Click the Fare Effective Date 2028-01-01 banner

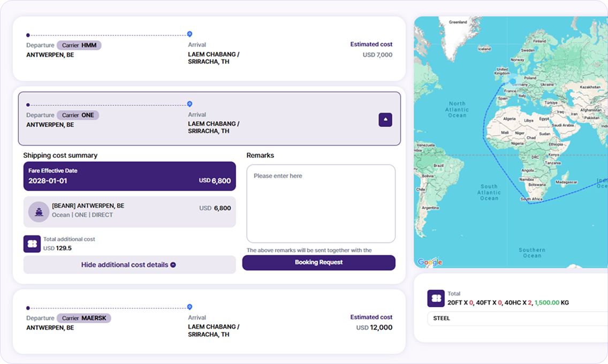(130, 176)
